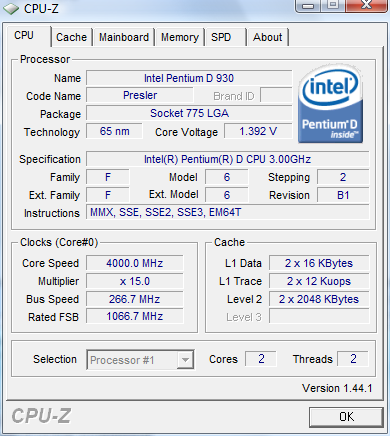Click the empty Brand ID field
Image resolution: width=390 pixels, height=436 pixels.
point(276,95)
